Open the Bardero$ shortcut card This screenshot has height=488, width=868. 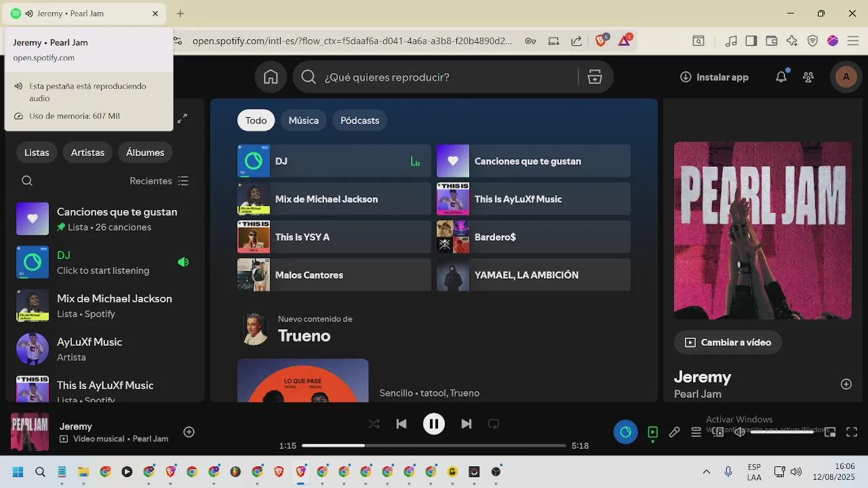tap(534, 237)
